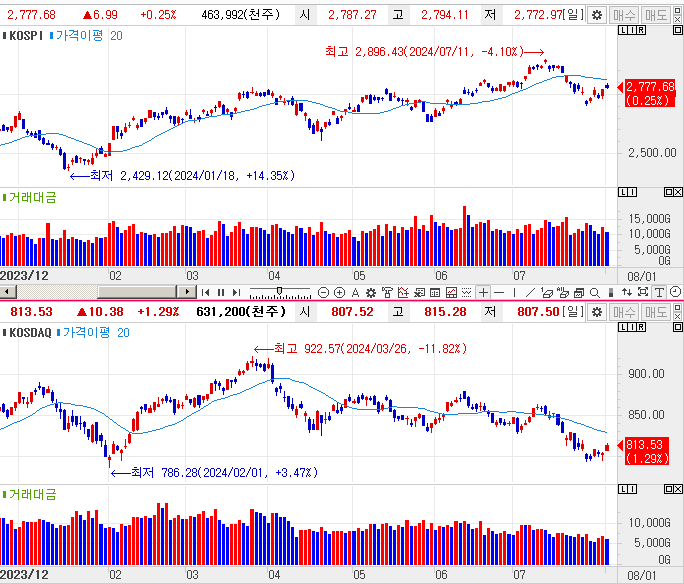684x584 pixels.
Task: Click the KOSDAQ current price tag 813.53
Action: point(647,451)
